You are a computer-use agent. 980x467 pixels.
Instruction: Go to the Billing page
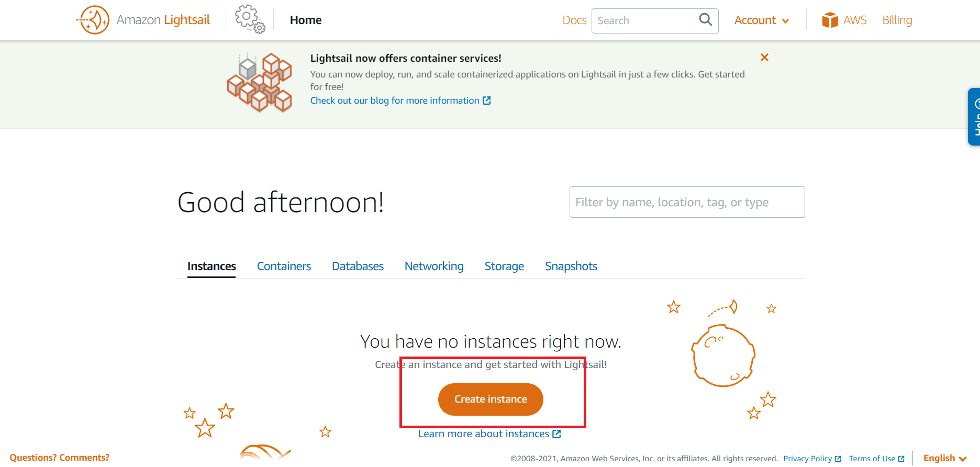tap(897, 20)
